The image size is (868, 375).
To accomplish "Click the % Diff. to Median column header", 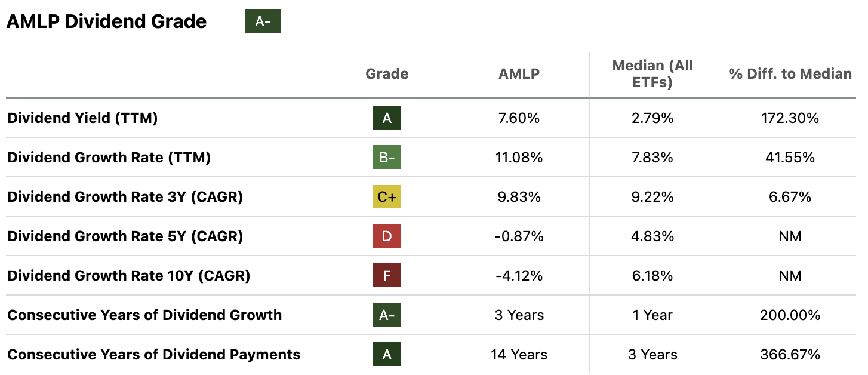I will tap(790, 74).
